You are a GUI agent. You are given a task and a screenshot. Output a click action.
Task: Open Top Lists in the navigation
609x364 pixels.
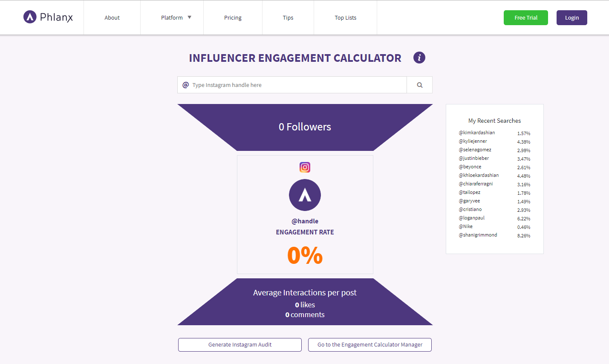pos(346,17)
